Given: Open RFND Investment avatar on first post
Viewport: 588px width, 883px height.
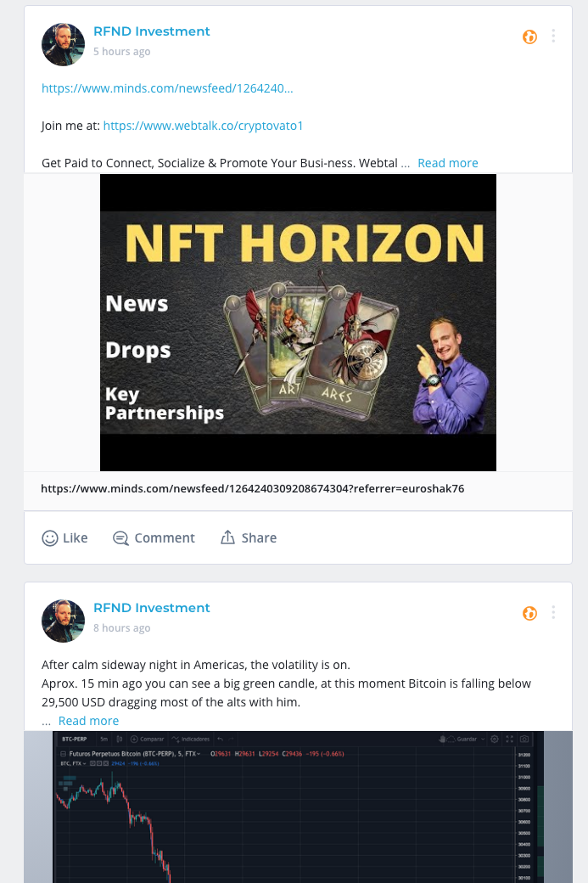Looking at the screenshot, I should pyautogui.click(x=63, y=44).
